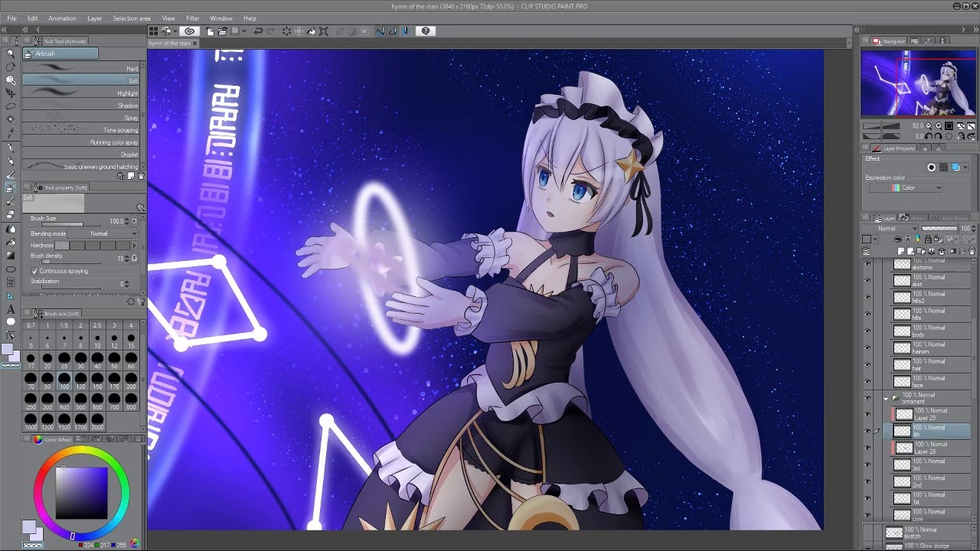Select the Droplet sub tool

[80, 154]
